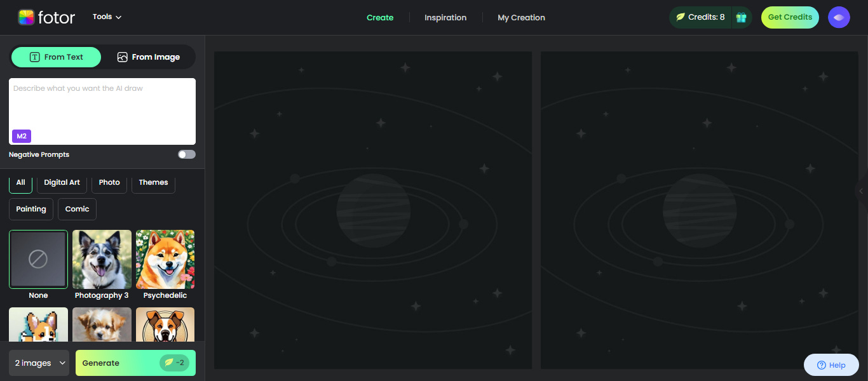Click the Get Credits button
Screen dimensions: 868x381
790,17
